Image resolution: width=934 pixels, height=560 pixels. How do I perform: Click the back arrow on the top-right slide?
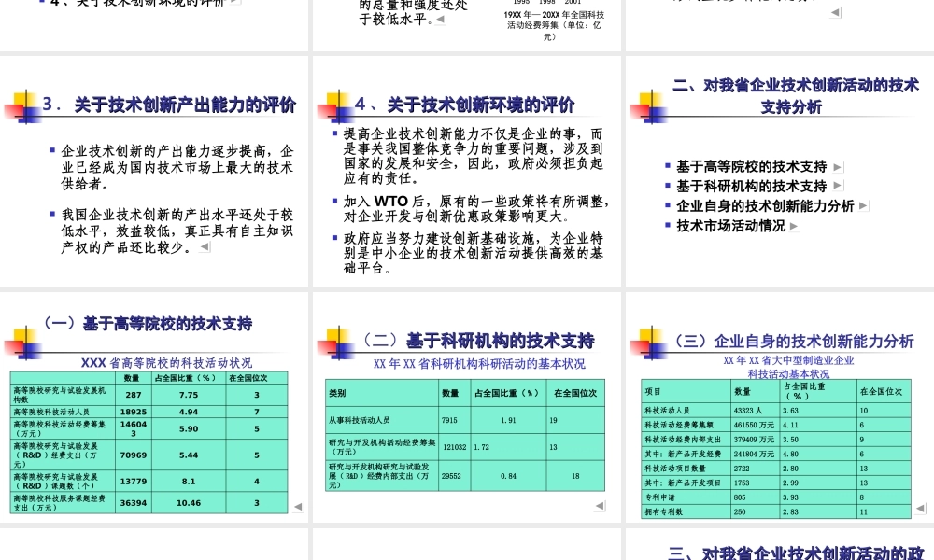click(x=836, y=12)
